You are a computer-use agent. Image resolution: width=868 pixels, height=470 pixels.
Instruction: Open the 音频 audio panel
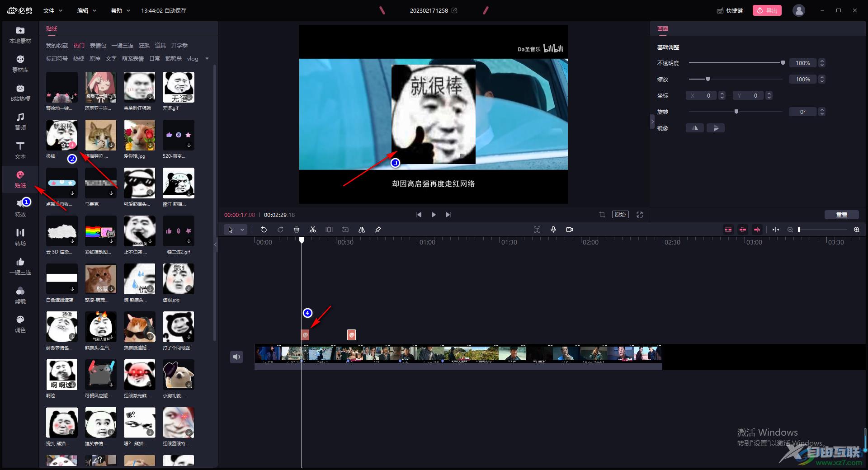(20, 122)
